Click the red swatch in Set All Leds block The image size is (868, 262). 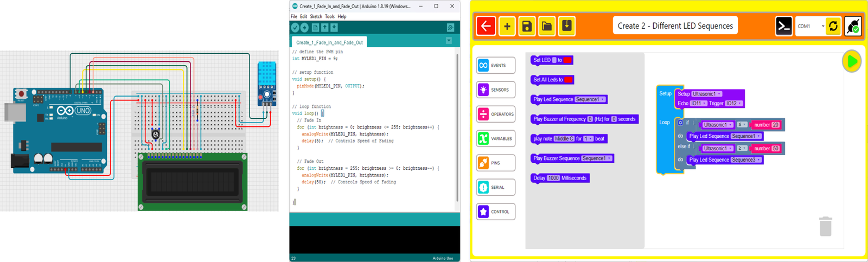[568, 80]
